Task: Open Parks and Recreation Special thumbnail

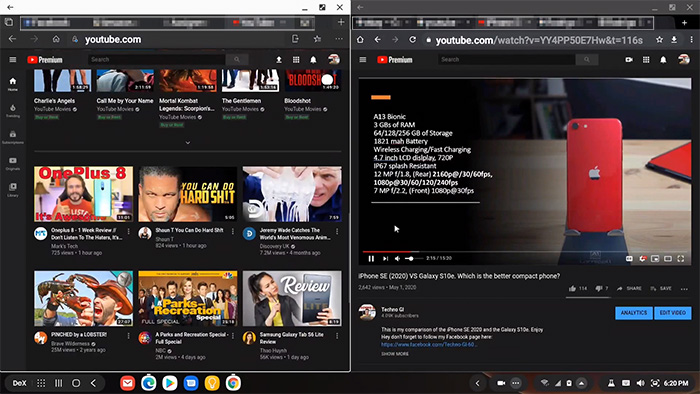Action: click(188, 298)
